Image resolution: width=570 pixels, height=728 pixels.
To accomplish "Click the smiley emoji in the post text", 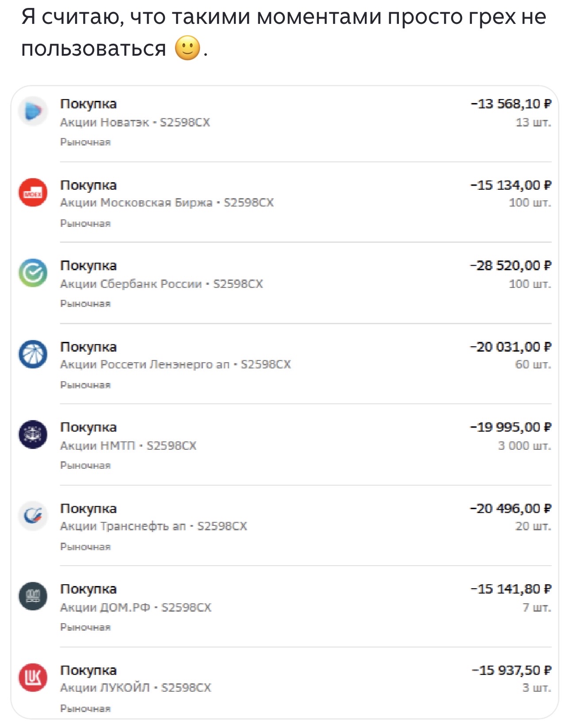I will [x=187, y=48].
